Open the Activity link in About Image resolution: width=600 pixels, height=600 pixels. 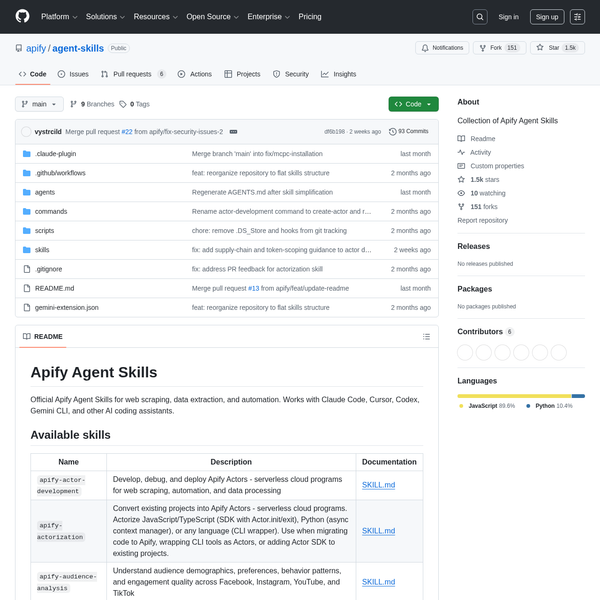pyautogui.click(x=474, y=152)
